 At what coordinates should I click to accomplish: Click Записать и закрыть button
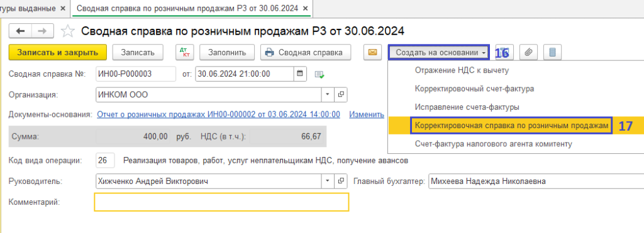(x=58, y=53)
